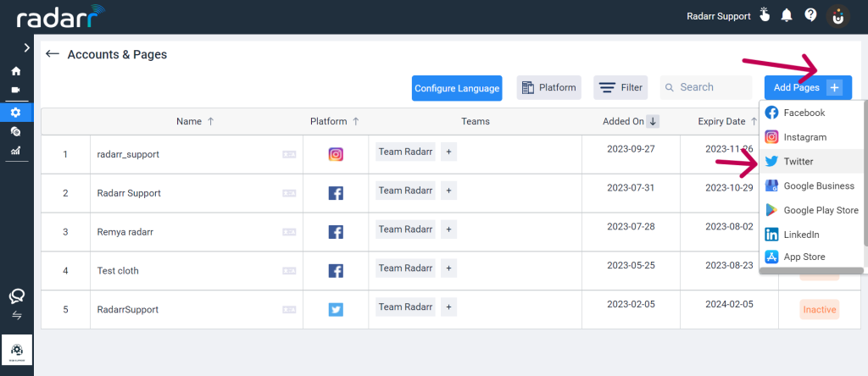Image resolution: width=868 pixels, height=376 pixels.
Task: Click the language icon in radarr_support row
Action: point(289,155)
